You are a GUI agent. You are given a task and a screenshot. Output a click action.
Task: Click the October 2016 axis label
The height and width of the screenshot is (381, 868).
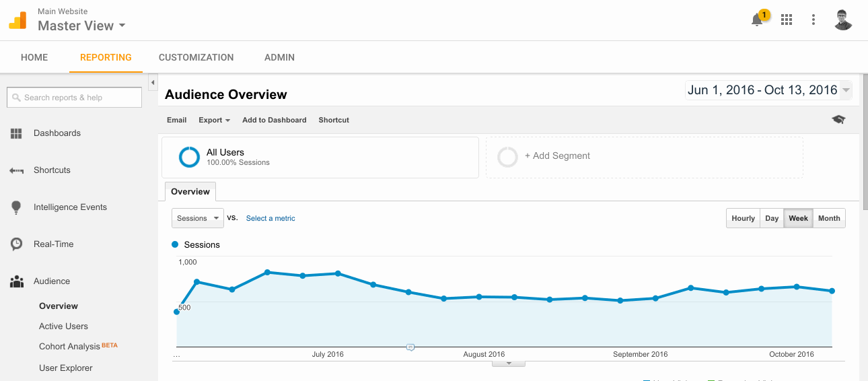click(x=791, y=354)
